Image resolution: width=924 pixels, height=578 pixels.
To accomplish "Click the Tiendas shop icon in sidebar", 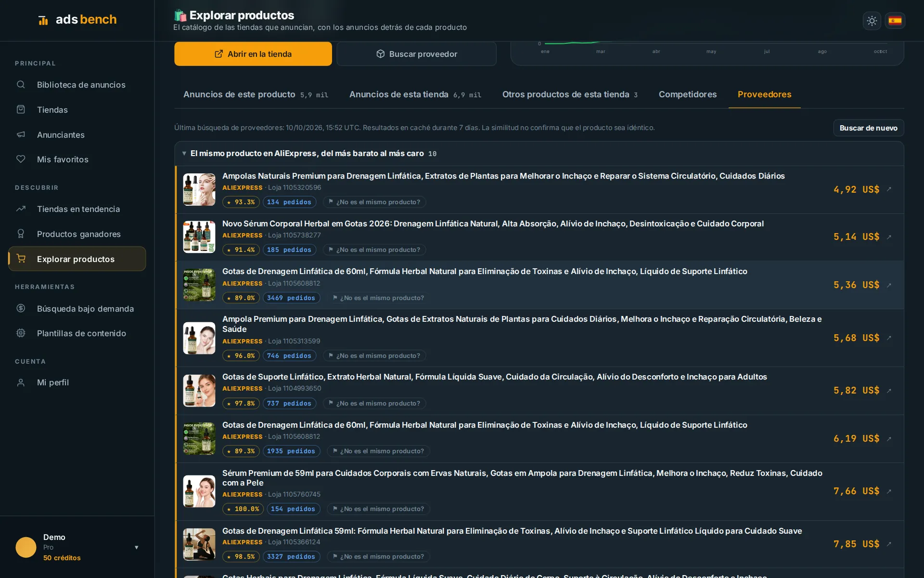I will click(21, 110).
